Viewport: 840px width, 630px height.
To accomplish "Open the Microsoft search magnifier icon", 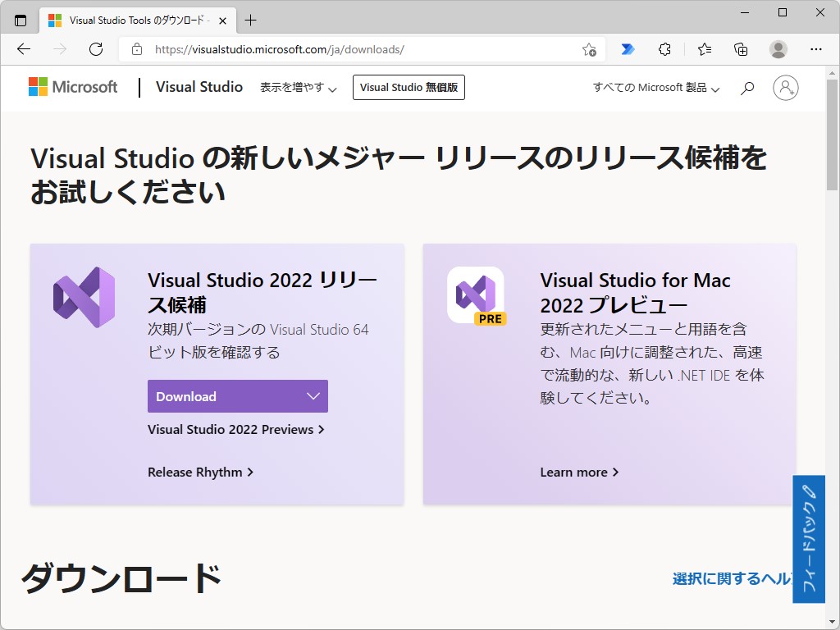I will (x=747, y=87).
